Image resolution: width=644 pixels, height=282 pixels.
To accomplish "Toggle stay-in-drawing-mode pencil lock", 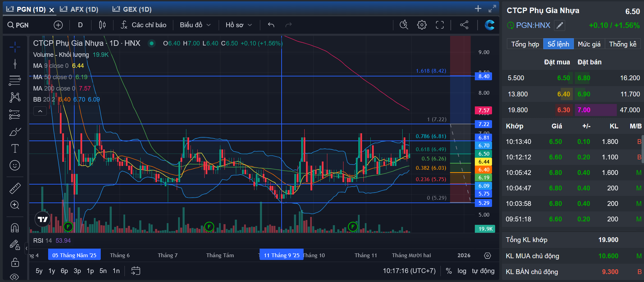I will (x=15, y=245).
